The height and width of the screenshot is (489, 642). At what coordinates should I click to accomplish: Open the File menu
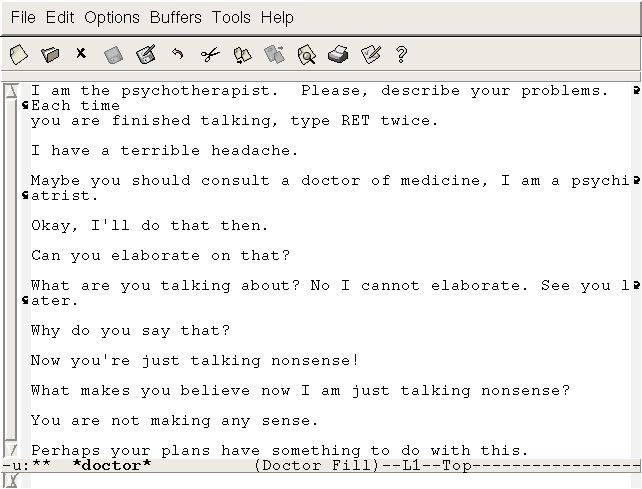(x=22, y=17)
